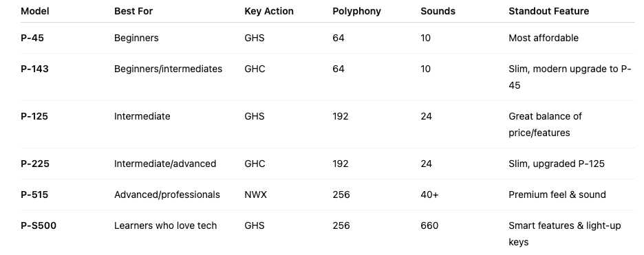Viewport: 644px width, 255px height.
Task: Select the P-45 model cell
Action: 32,38
